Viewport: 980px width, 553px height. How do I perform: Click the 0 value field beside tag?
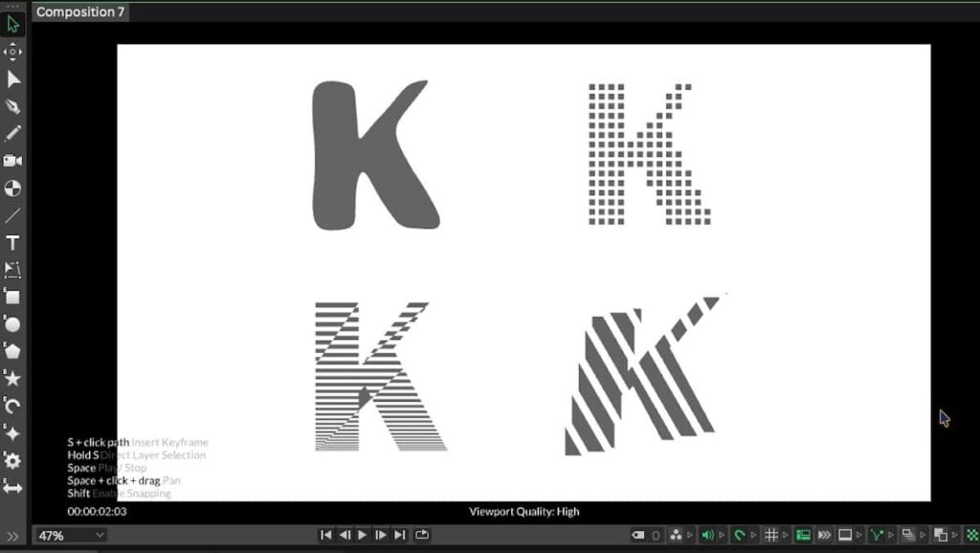click(656, 536)
